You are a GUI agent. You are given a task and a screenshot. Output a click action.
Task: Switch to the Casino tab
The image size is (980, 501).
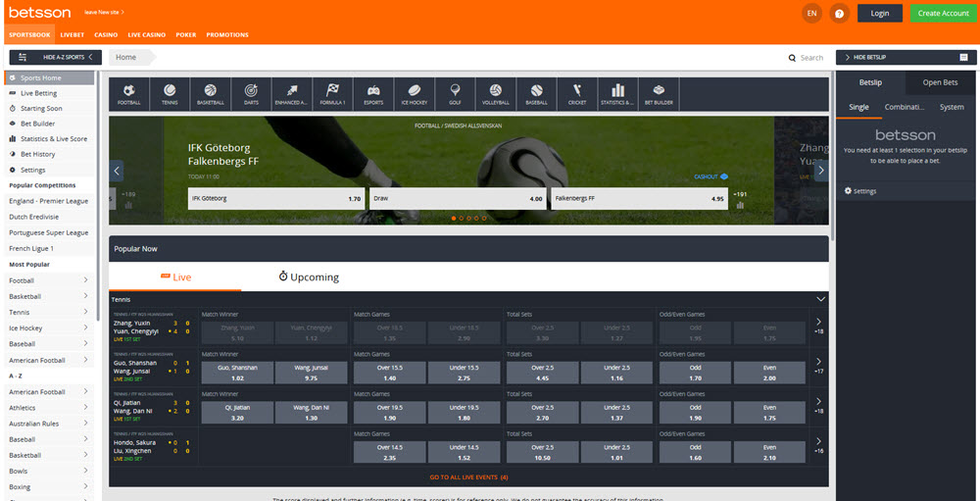106,35
